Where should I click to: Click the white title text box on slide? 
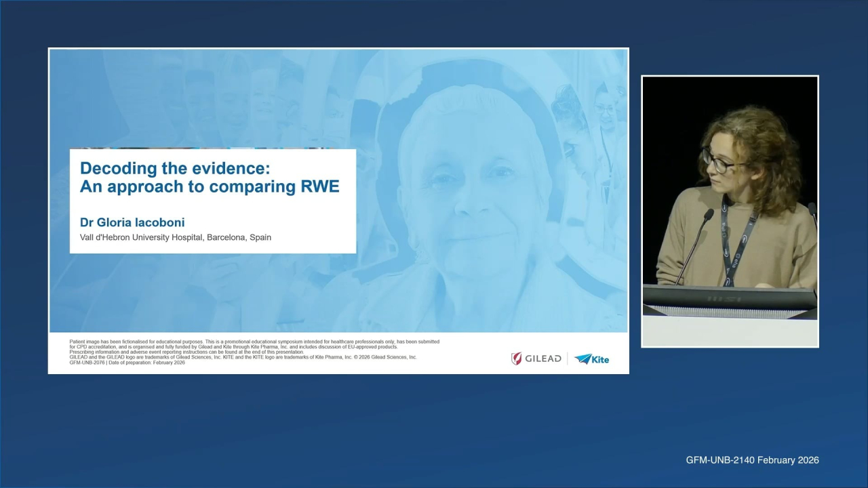(212, 201)
